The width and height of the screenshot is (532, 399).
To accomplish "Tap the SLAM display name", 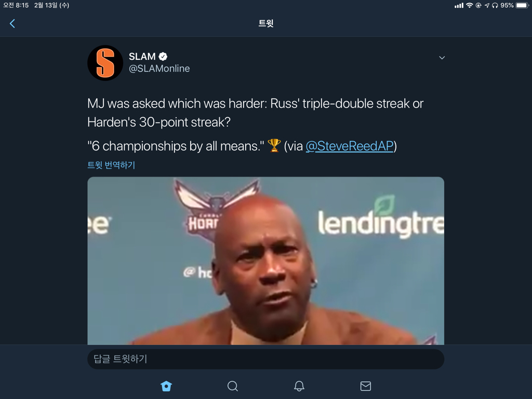I will pos(142,57).
